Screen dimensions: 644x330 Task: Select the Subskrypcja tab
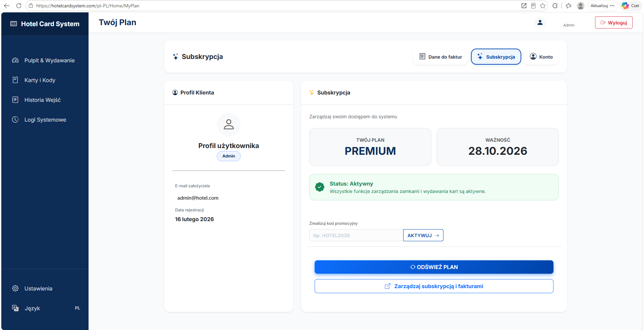[496, 57]
